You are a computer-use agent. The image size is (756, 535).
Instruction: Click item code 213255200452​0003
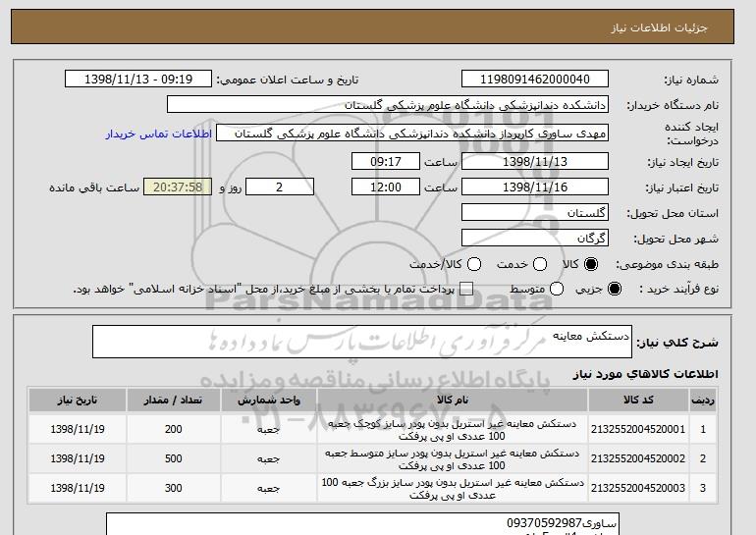[638, 488]
